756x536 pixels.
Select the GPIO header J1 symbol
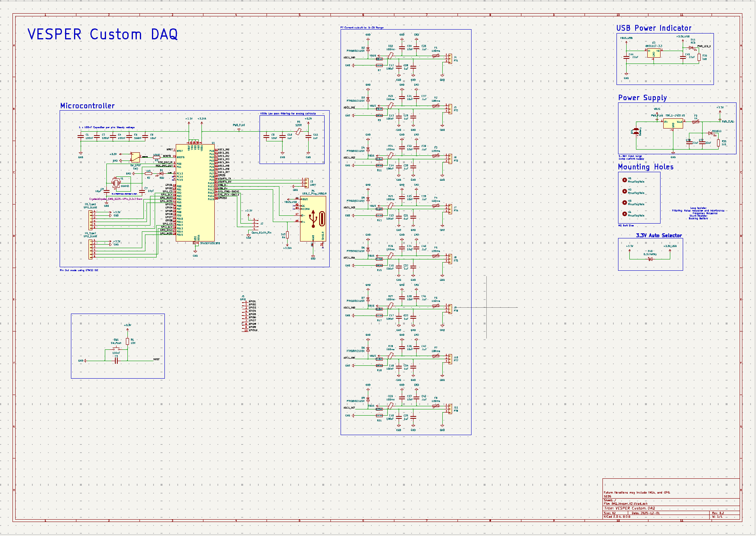pos(246,316)
